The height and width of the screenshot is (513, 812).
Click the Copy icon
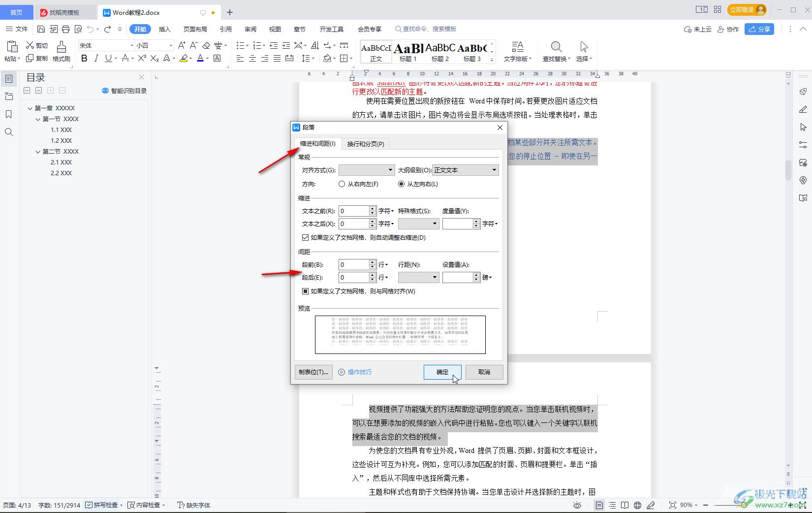[30, 58]
